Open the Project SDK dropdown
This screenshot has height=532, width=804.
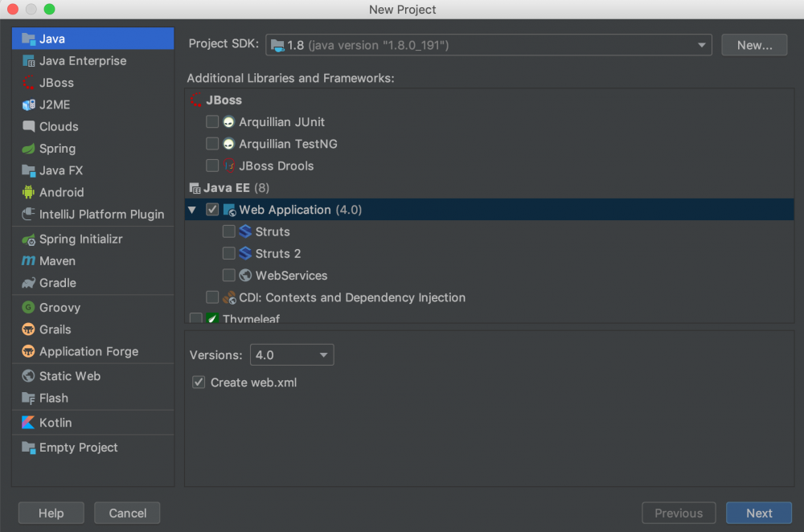click(489, 45)
